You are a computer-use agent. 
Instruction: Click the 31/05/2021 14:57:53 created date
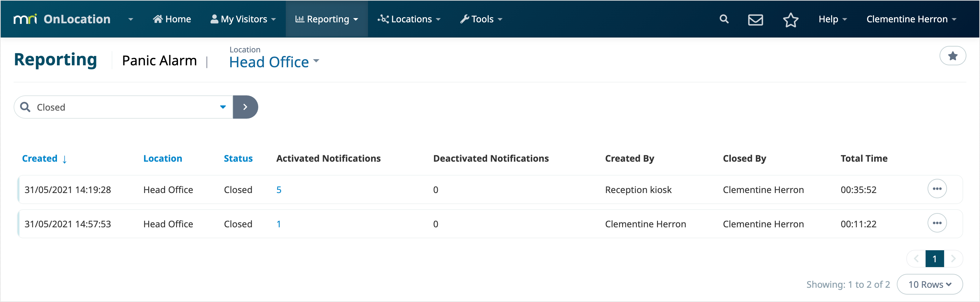click(68, 224)
